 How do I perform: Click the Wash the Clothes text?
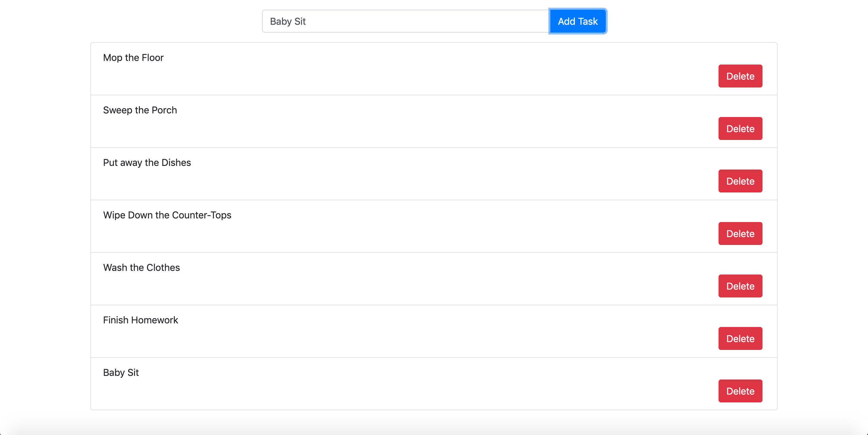coord(142,268)
